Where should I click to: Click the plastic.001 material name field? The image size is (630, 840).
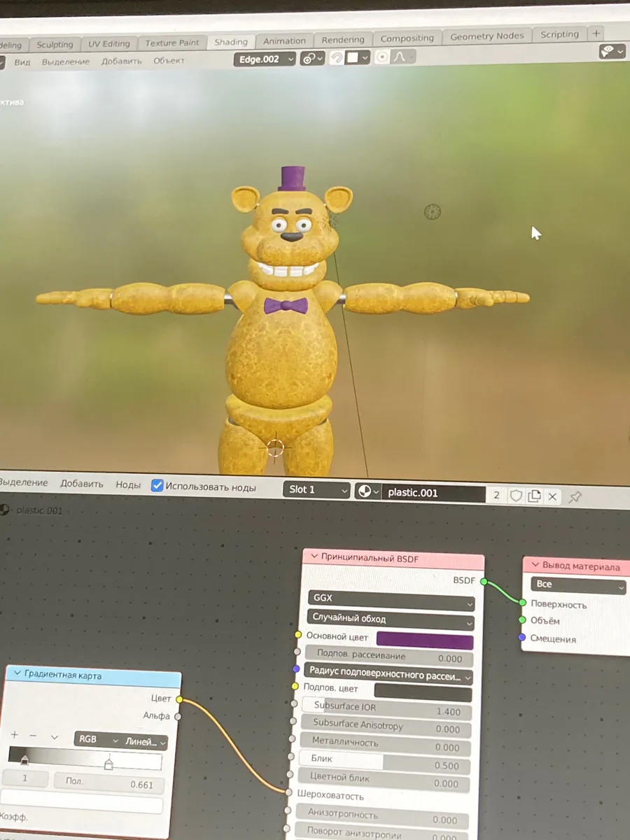434,493
